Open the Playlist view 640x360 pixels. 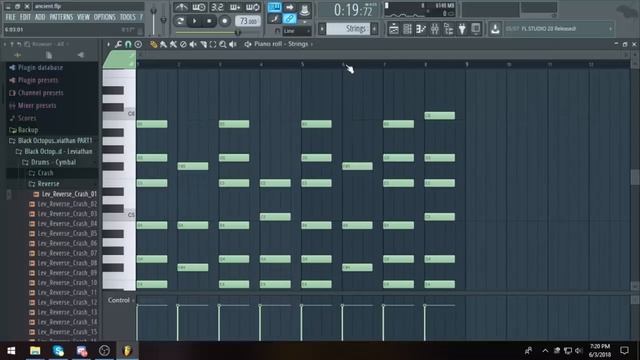click(394, 29)
